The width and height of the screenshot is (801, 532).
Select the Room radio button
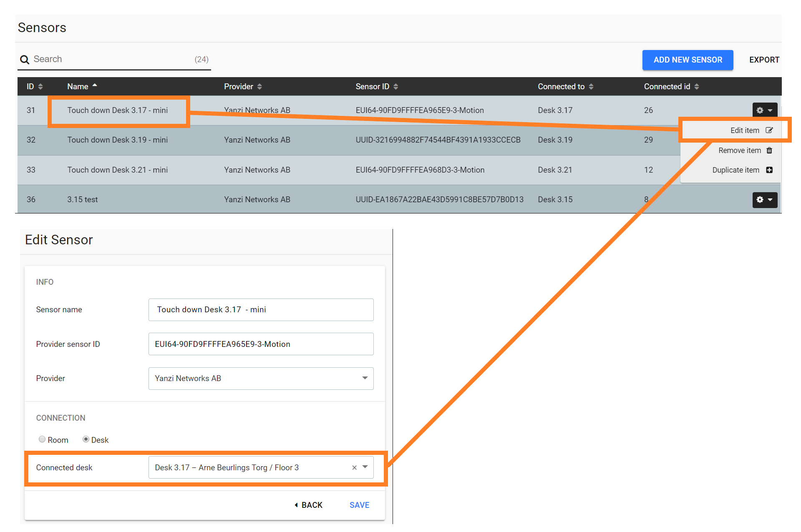(42, 439)
